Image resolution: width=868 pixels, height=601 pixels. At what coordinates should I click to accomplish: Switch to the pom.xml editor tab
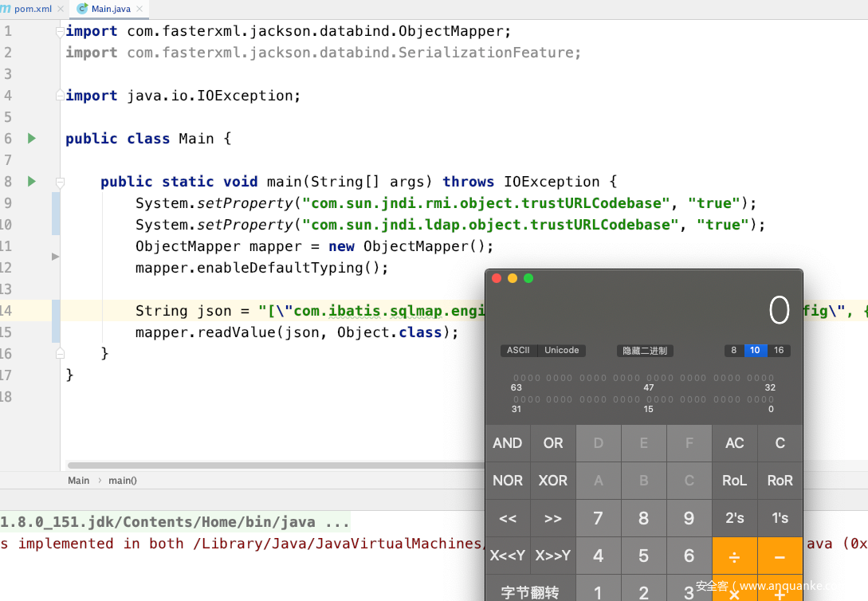33,9
